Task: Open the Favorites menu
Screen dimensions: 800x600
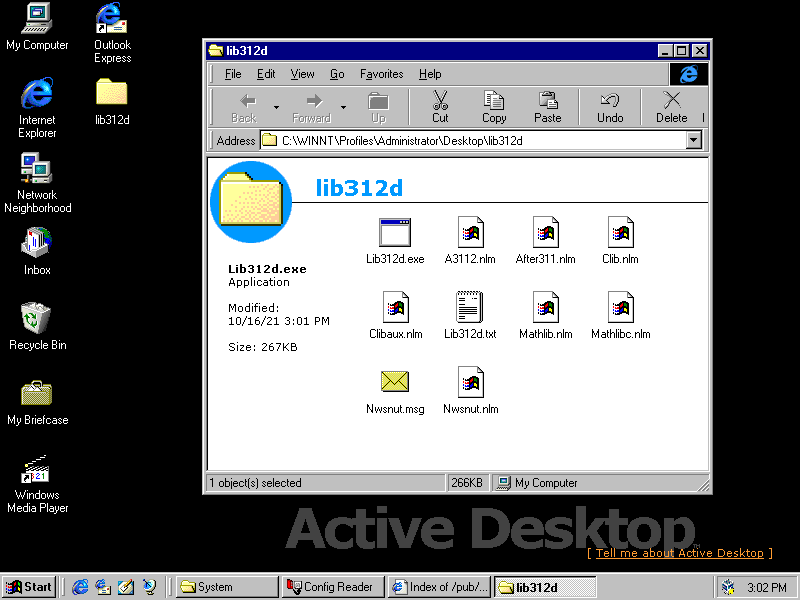Action: pos(382,74)
